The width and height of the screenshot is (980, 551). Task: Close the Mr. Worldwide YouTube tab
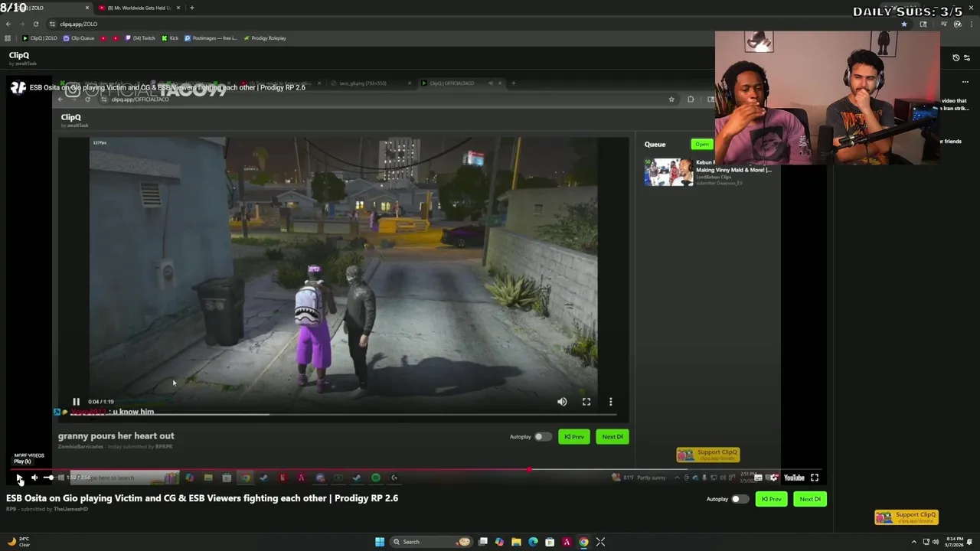tap(178, 8)
